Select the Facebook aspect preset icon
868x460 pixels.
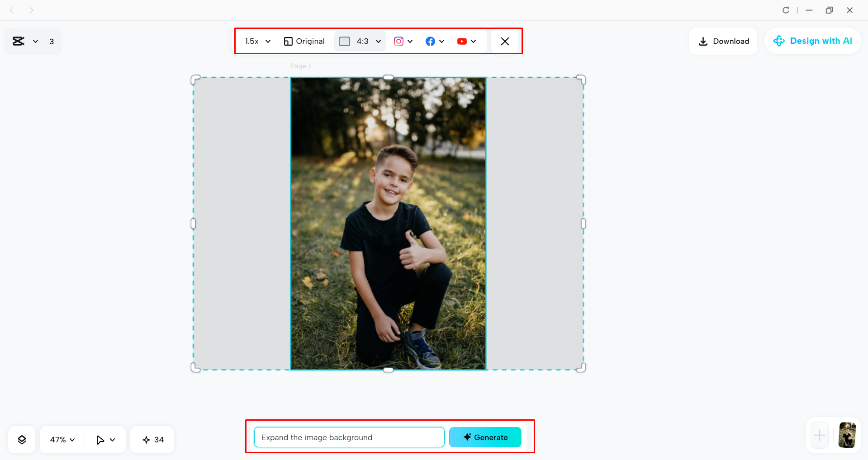coord(430,41)
